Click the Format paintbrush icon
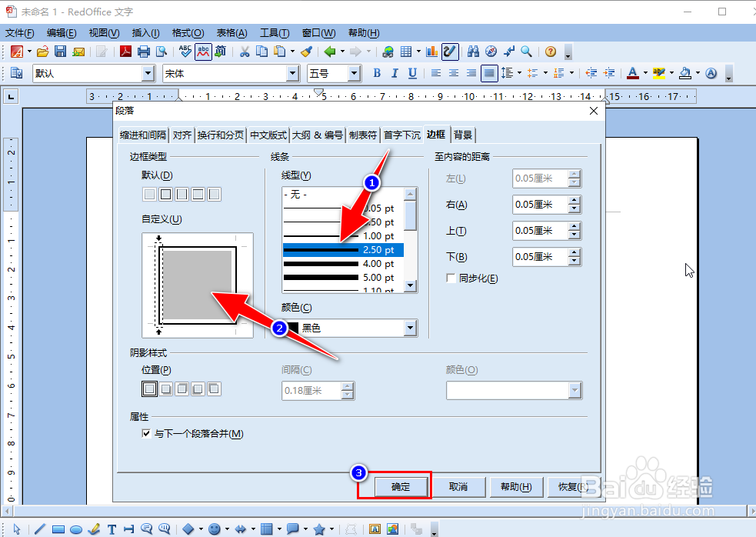This screenshot has height=537, width=756. click(x=307, y=52)
